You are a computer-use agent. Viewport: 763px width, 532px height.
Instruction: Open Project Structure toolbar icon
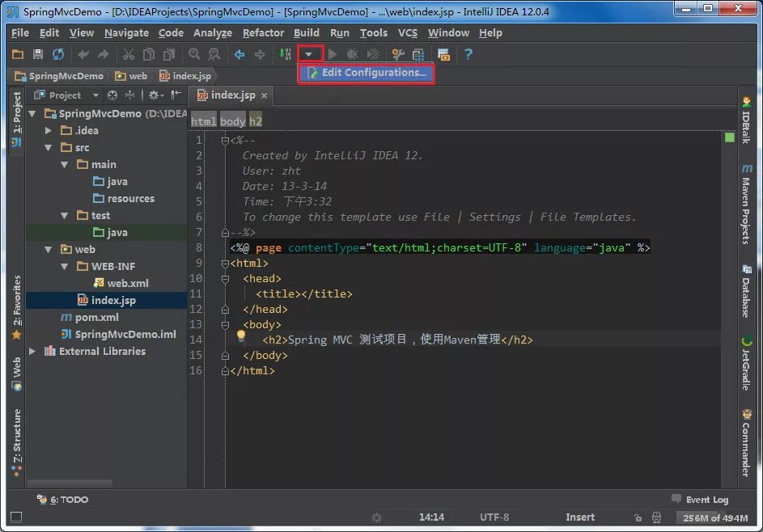click(x=418, y=54)
